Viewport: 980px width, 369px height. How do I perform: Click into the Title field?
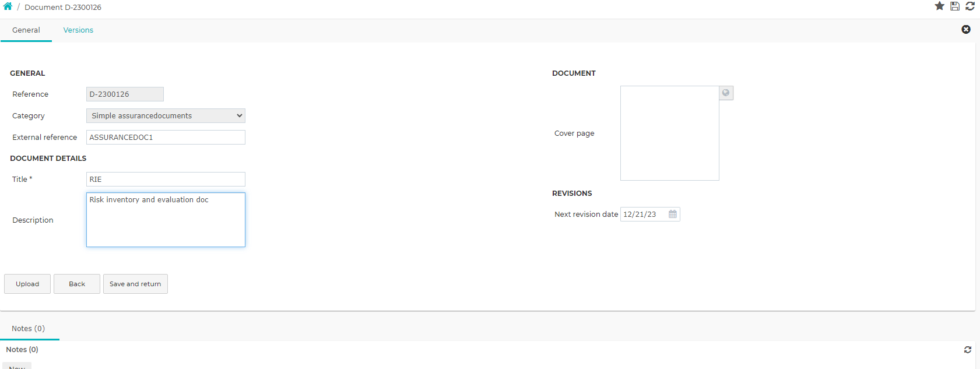(166, 179)
